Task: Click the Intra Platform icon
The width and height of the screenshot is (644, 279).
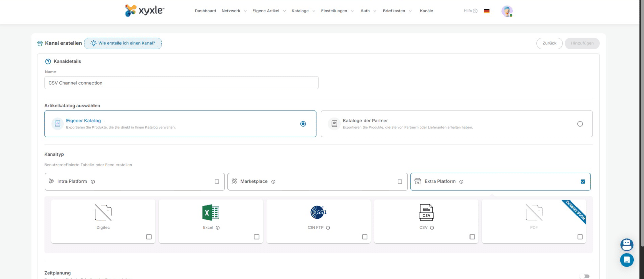Action: [x=51, y=181]
